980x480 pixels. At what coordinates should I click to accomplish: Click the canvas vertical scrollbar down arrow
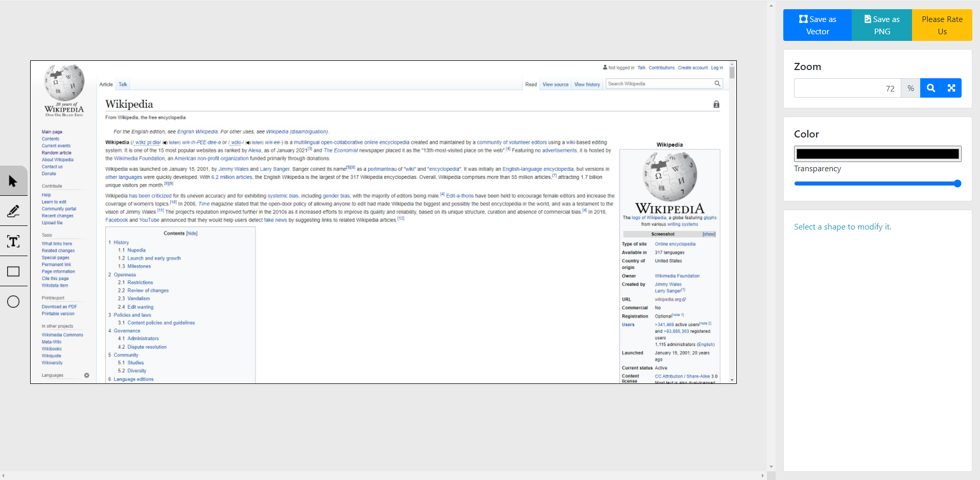[771, 467]
